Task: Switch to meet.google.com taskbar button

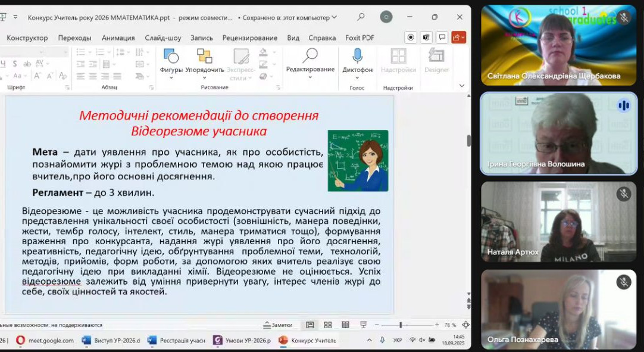Action: tap(45, 341)
